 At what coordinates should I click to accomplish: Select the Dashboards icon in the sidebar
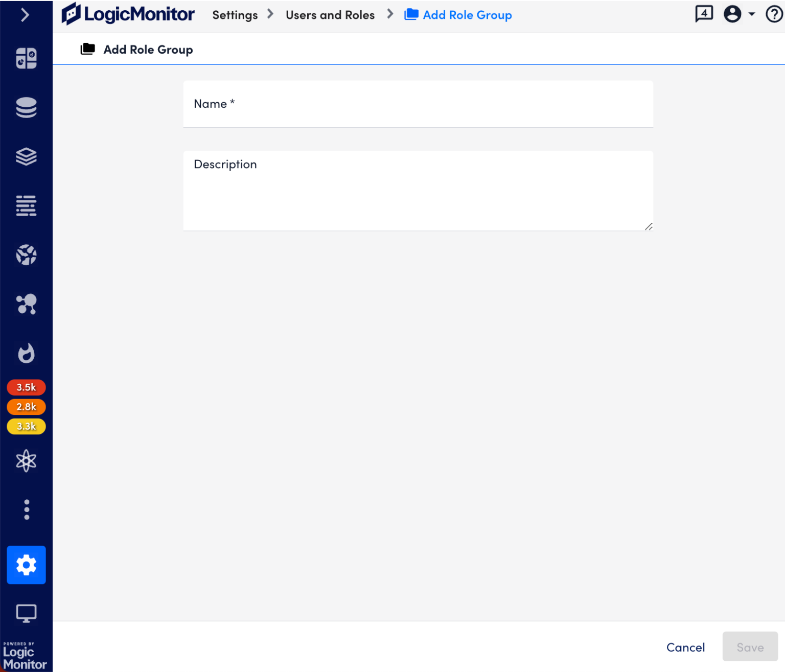pyautogui.click(x=26, y=58)
